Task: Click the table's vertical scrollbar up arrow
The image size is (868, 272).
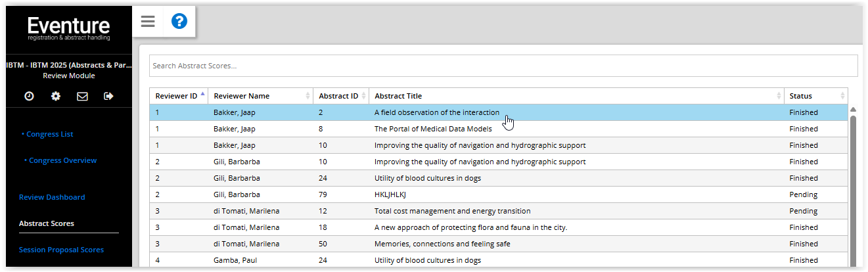Action: coord(853,110)
